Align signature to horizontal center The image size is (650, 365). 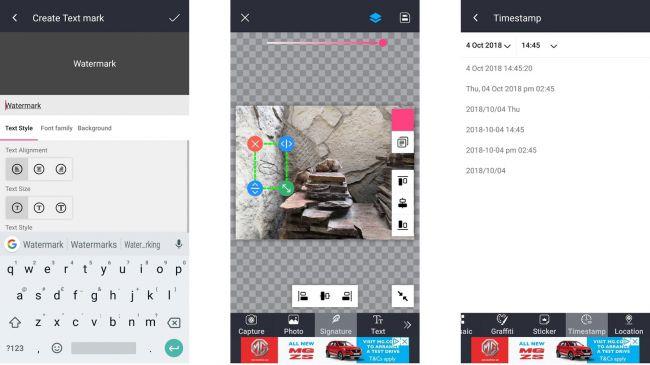[x=325, y=296]
